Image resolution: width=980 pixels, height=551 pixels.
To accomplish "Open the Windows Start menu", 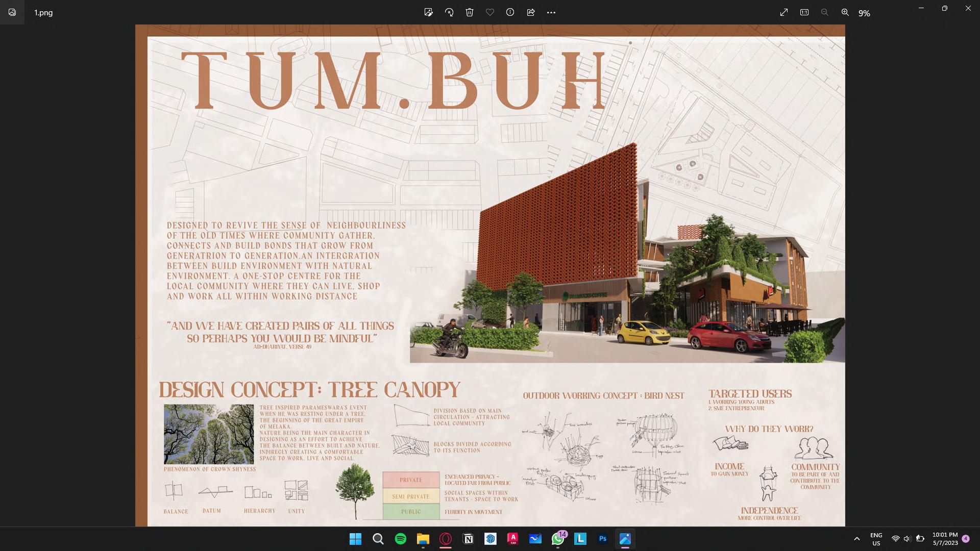I will pos(356,539).
